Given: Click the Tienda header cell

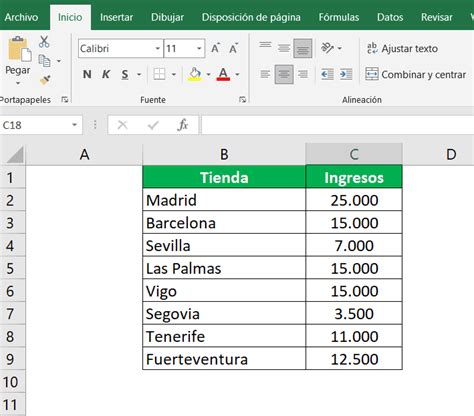Looking at the screenshot, I should 224,177.
